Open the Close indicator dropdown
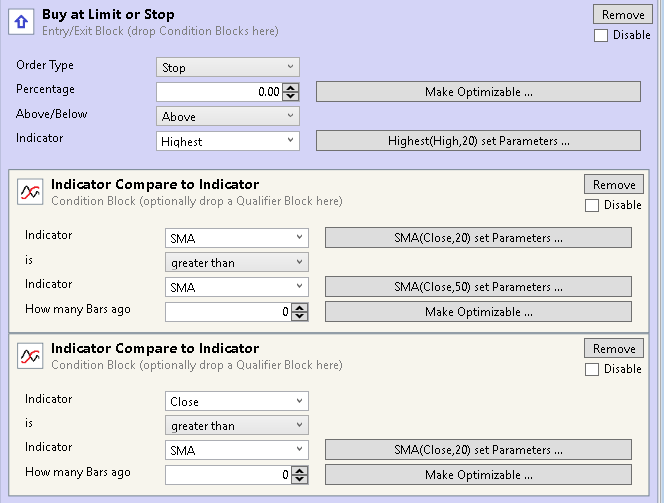The height and width of the screenshot is (503, 664). point(237,401)
